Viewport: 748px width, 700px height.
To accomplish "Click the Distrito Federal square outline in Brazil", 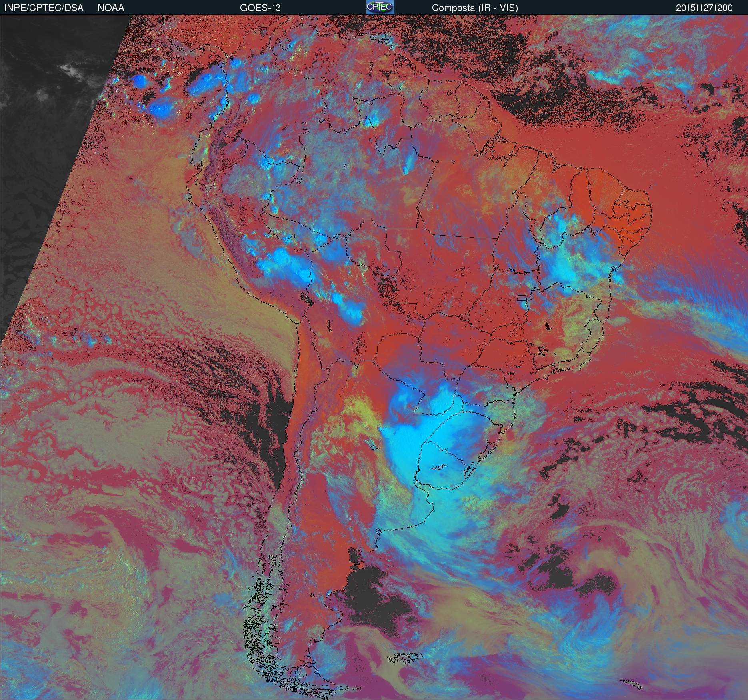I will point(522,298).
